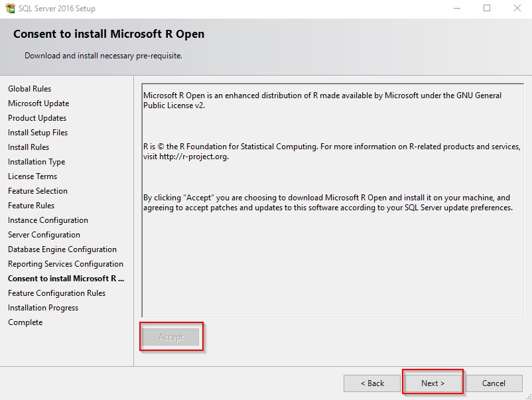The width and height of the screenshot is (532, 400).
Task: Click the window resize grip at bottom corner
Action: (528, 396)
